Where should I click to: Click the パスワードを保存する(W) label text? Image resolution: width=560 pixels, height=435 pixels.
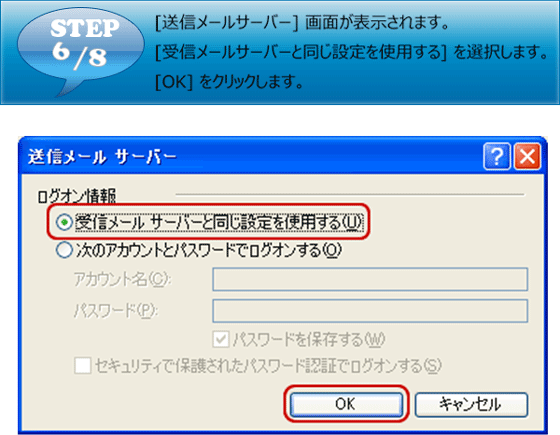309,339
